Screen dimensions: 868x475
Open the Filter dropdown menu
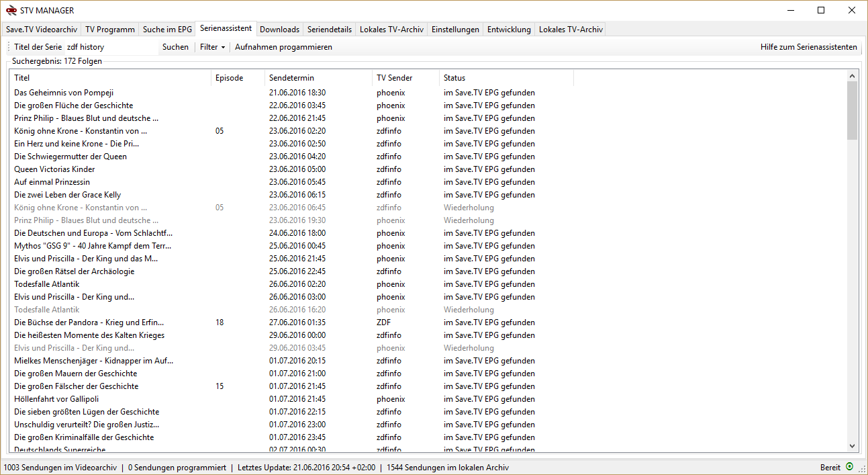[x=212, y=47]
